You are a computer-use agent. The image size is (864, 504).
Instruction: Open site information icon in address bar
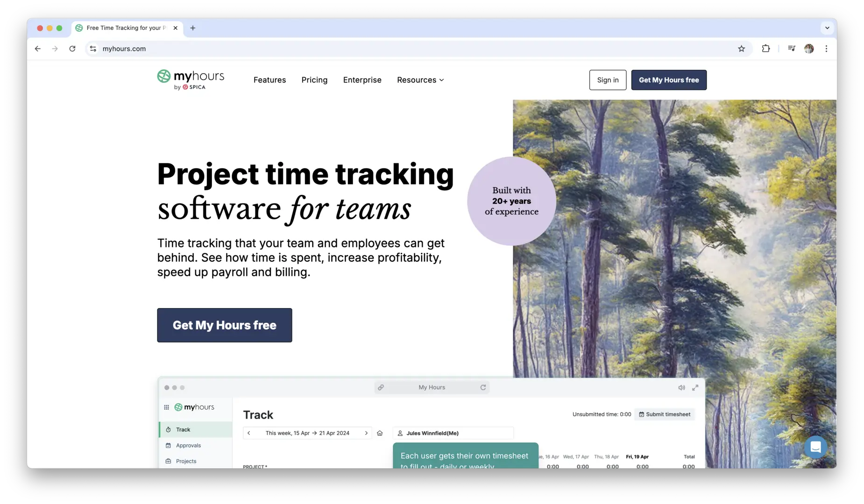tap(93, 49)
